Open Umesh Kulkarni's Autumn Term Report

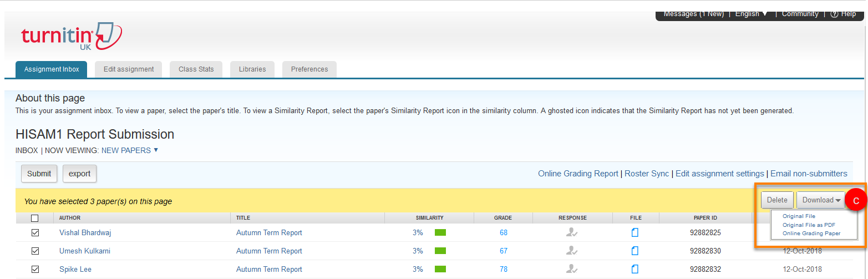coord(269,251)
